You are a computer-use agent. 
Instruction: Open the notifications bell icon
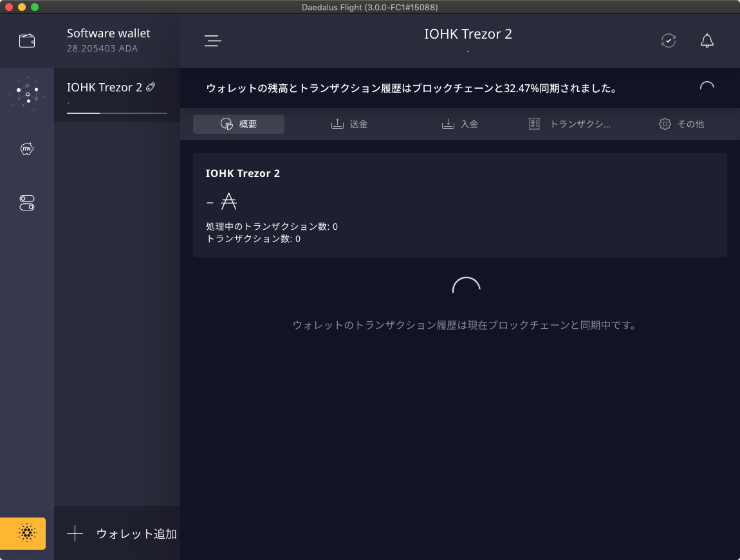coord(707,41)
